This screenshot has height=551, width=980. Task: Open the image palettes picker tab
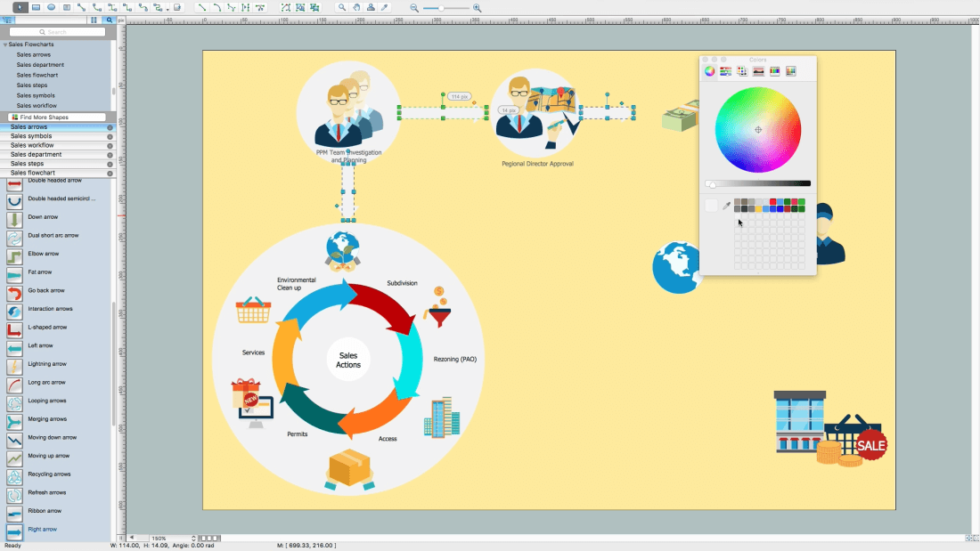pyautogui.click(x=758, y=71)
